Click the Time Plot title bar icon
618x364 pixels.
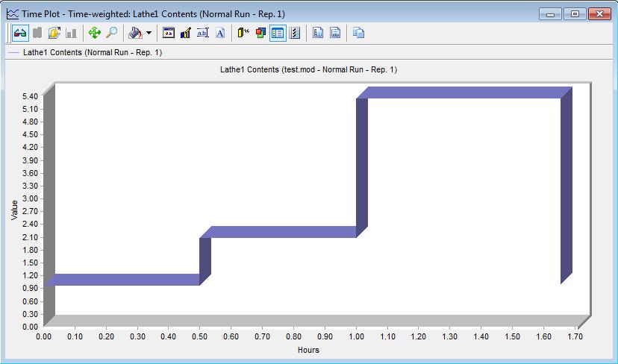point(13,14)
